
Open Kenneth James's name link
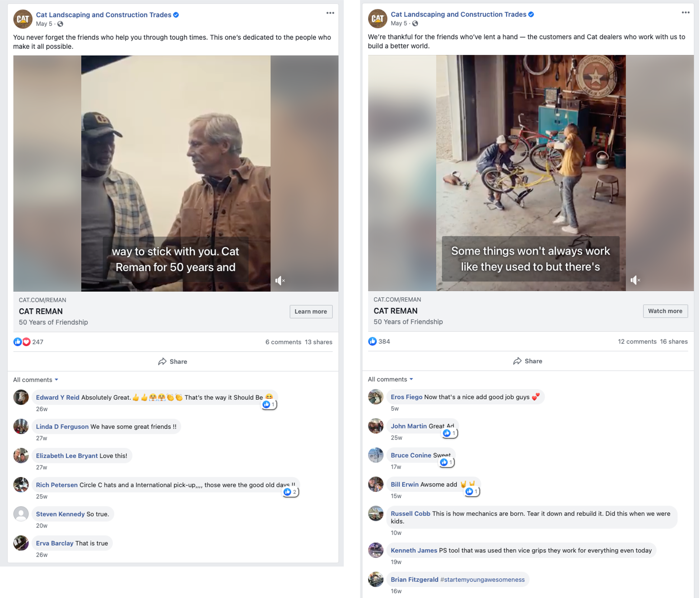(414, 550)
